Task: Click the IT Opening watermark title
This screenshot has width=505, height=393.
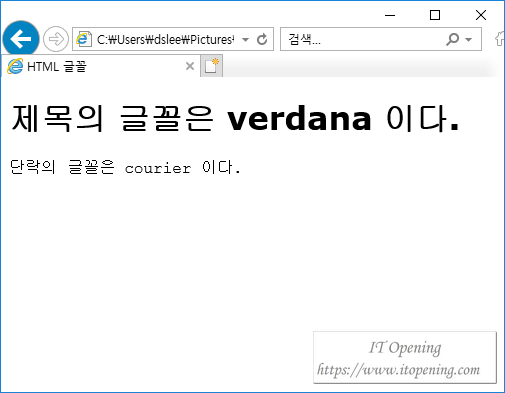Action: click(405, 348)
